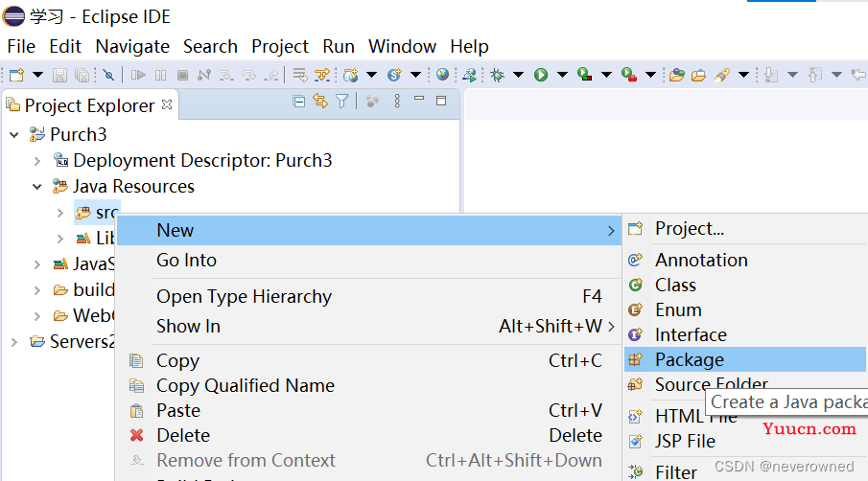Expand Deployment Descriptor: Purch3 node
The width and height of the screenshot is (868, 481).
point(37,161)
